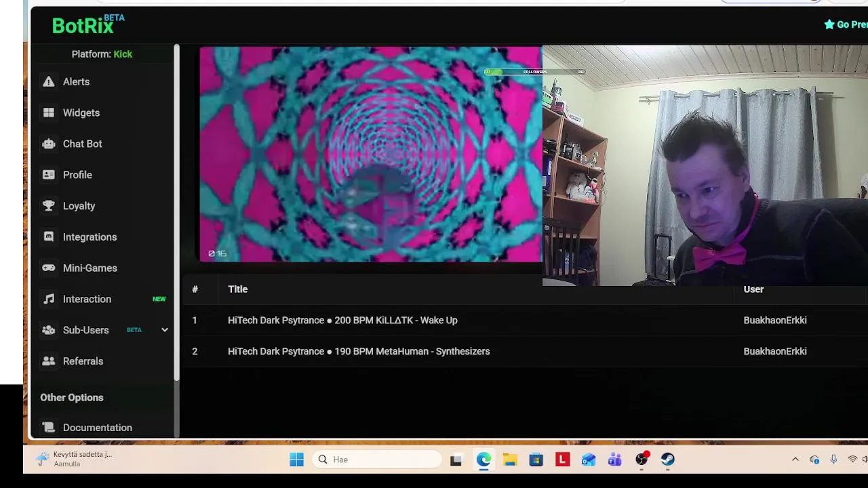Click the Interaction NEW badge
This screenshot has height=488, width=868.
pyautogui.click(x=159, y=299)
